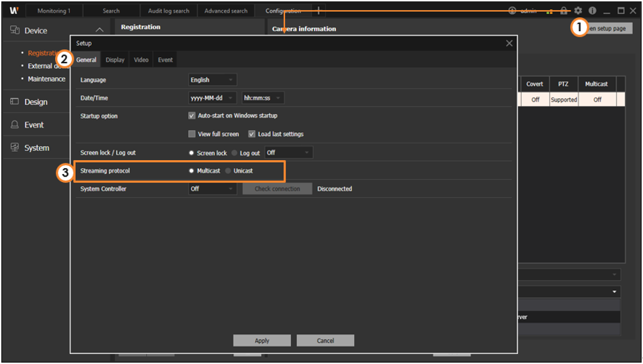
Task: Open the yyyy-MM-dd date format dropdown
Action: coord(212,98)
